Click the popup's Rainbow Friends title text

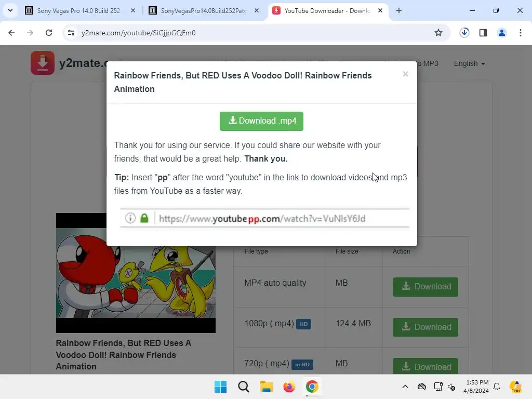point(243,82)
